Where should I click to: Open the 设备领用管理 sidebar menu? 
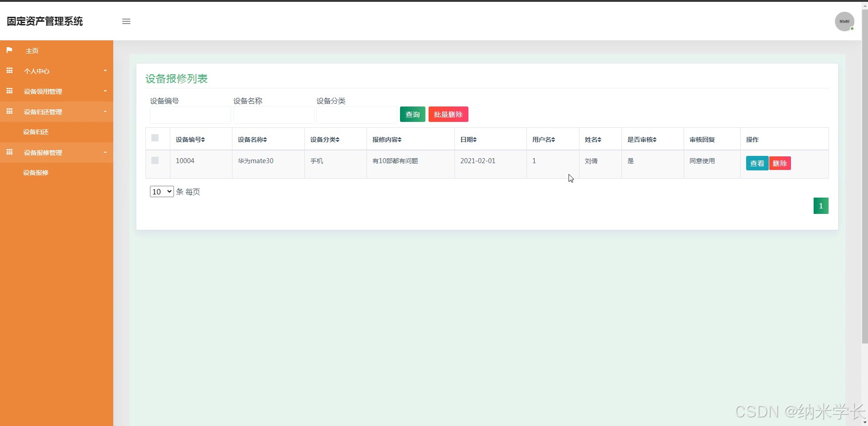click(57, 92)
